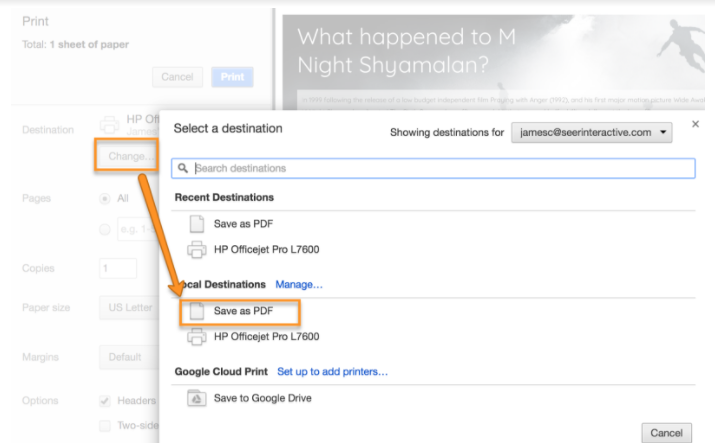Select Save to Google Drive destination
The height and width of the screenshot is (443, 715).
coord(262,399)
